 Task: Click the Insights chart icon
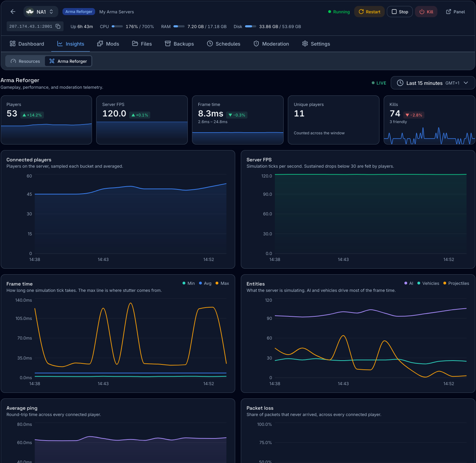tap(60, 43)
